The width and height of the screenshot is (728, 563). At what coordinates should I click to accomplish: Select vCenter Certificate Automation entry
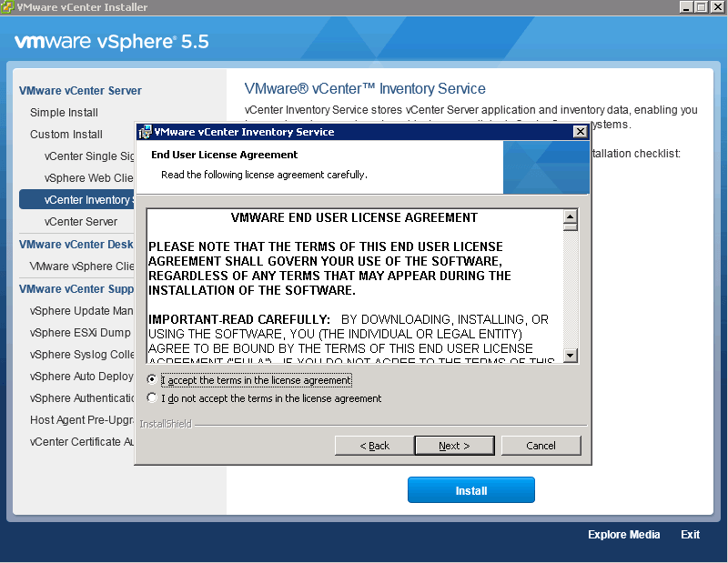[x=82, y=442]
